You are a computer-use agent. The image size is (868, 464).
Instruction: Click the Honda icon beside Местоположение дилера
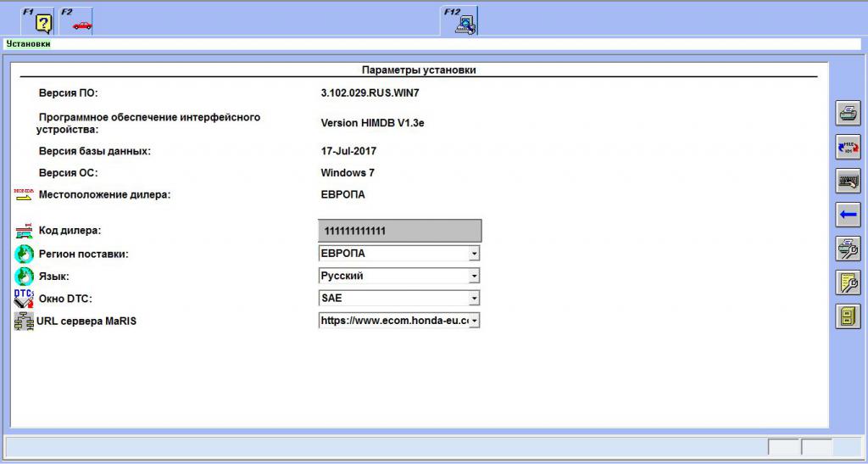pyautogui.click(x=24, y=195)
